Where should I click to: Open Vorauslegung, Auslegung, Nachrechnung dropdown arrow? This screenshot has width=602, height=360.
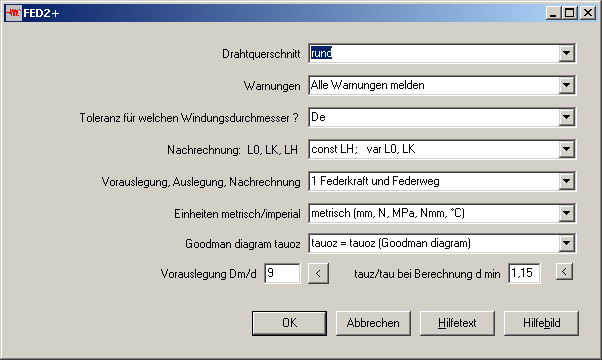567,181
